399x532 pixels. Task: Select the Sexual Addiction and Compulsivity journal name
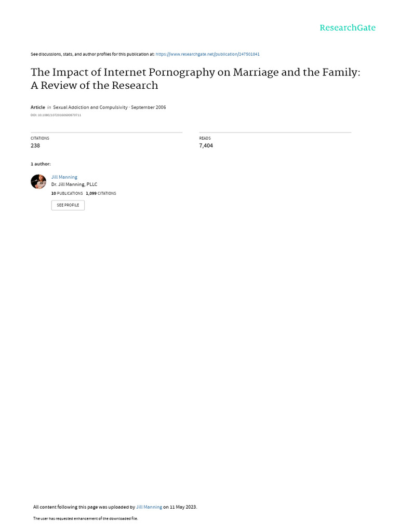[x=90, y=107]
